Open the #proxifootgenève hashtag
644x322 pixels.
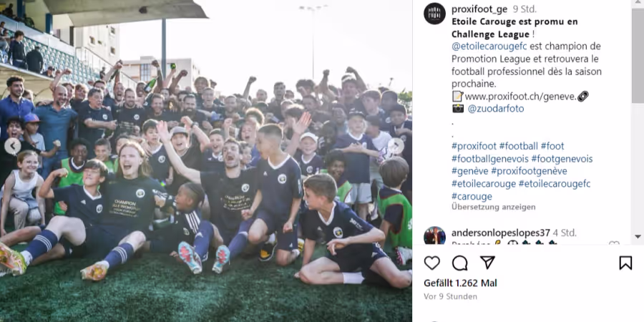tap(529, 171)
